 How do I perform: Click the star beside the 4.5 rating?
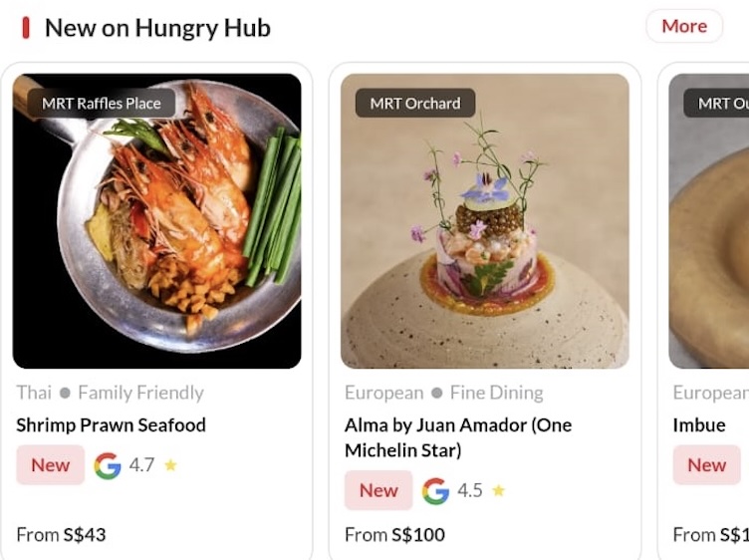[498, 491]
